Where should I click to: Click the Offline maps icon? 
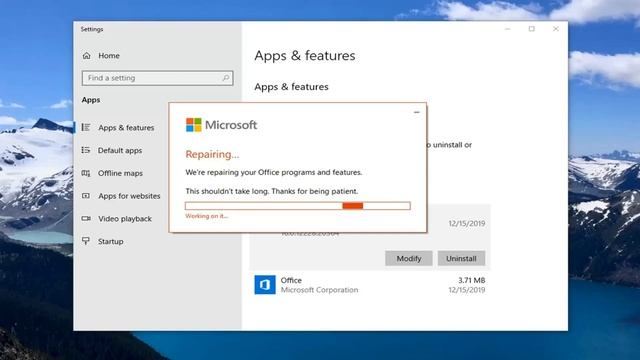86,173
